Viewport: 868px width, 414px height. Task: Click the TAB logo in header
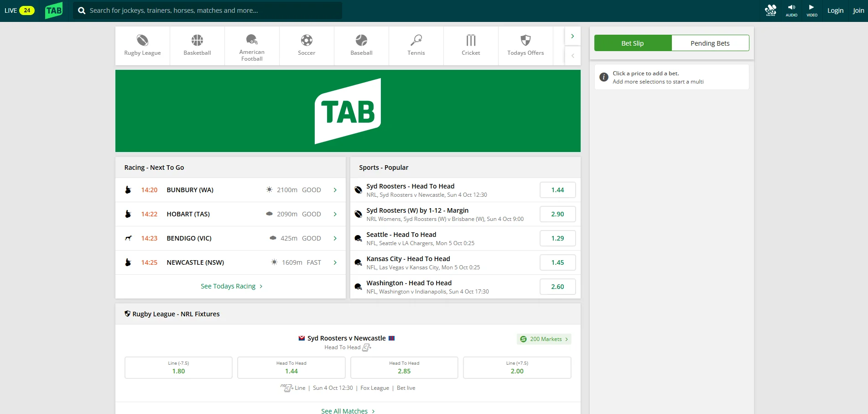[54, 10]
